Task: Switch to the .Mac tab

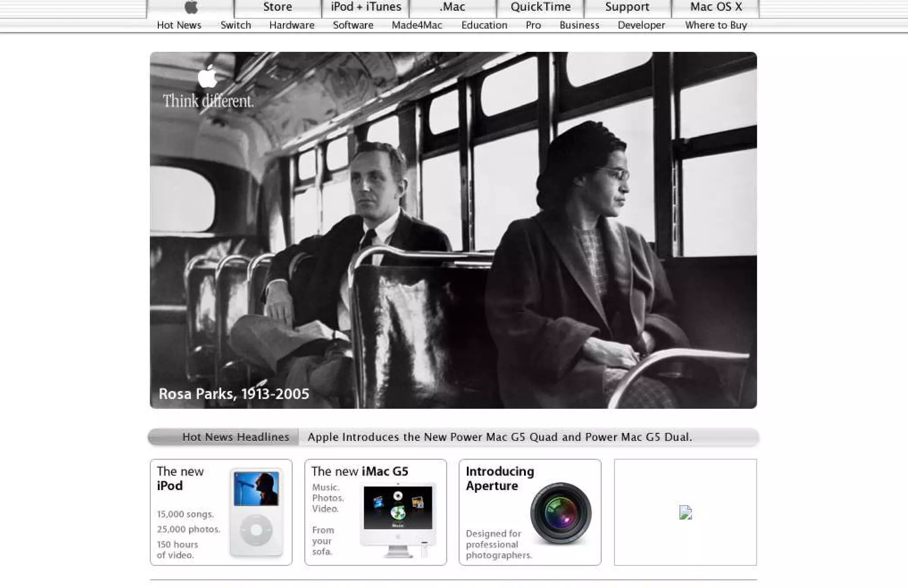Action: [x=452, y=8]
